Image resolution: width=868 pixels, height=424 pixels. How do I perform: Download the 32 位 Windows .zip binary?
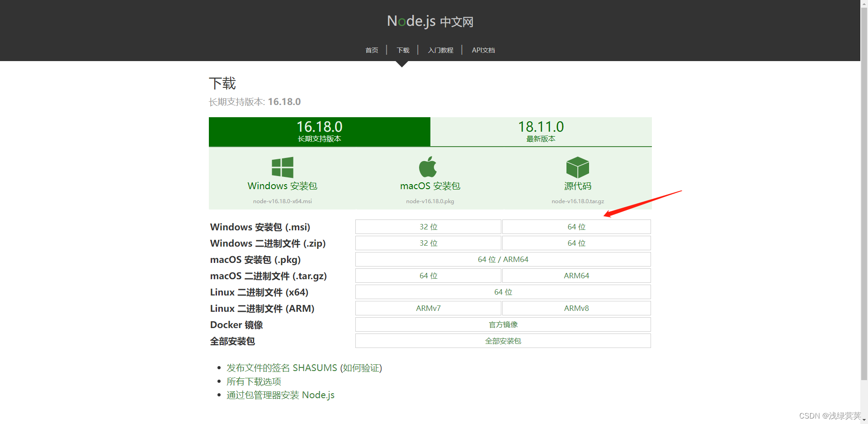(428, 243)
